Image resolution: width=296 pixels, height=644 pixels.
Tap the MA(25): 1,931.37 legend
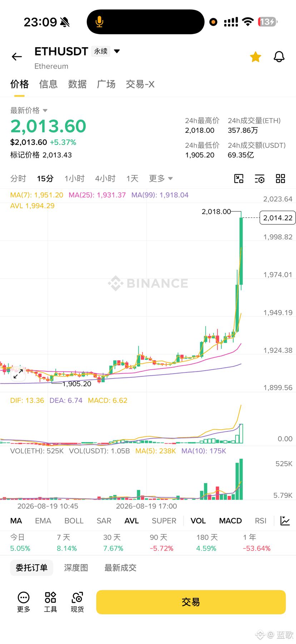point(97,195)
